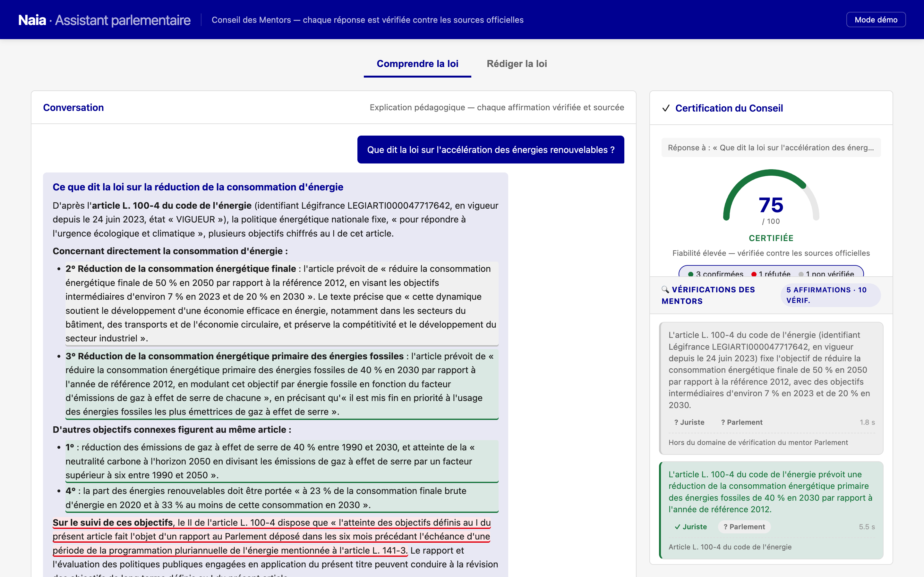Select the '1 non vérifiée' status filter
The height and width of the screenshot is (577, 924).
click(826, 274)
